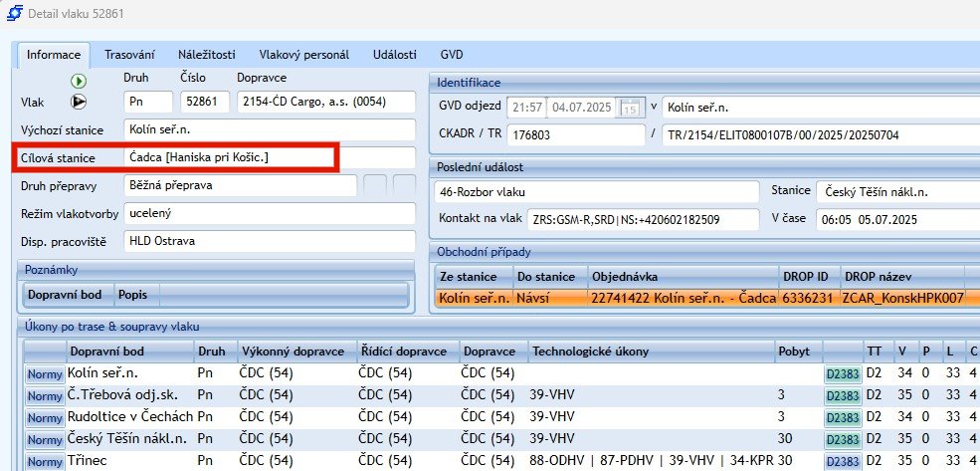Go to the GVD tab
The height and width of the screenshot is (471, 980).
tap(452, 55)
